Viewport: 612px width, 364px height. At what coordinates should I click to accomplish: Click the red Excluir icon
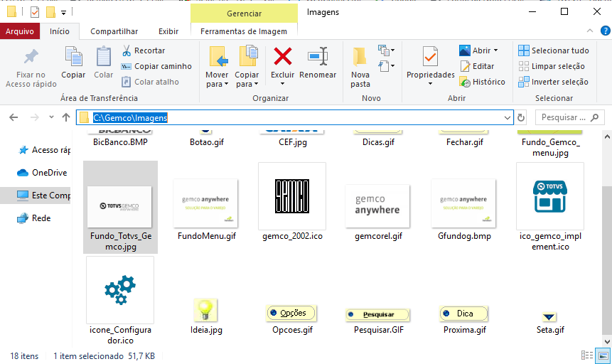click(283, 57)
